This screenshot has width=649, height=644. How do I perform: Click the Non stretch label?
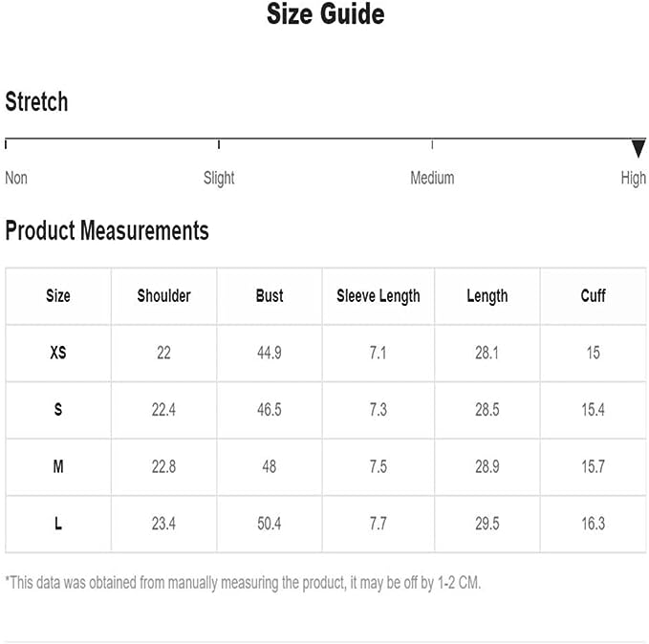click(x=16, y=178)
